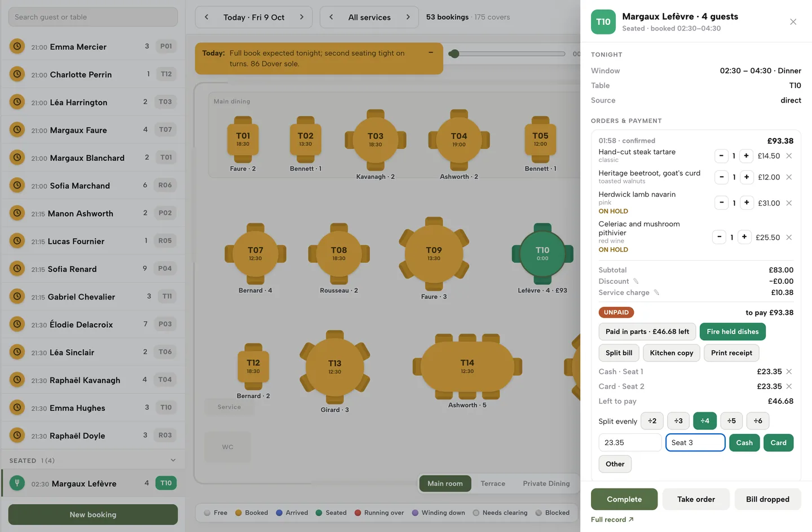Fire held dishes
Viewport: 812px width, 532px height.
pyautogui.click(x=732, y=332)
